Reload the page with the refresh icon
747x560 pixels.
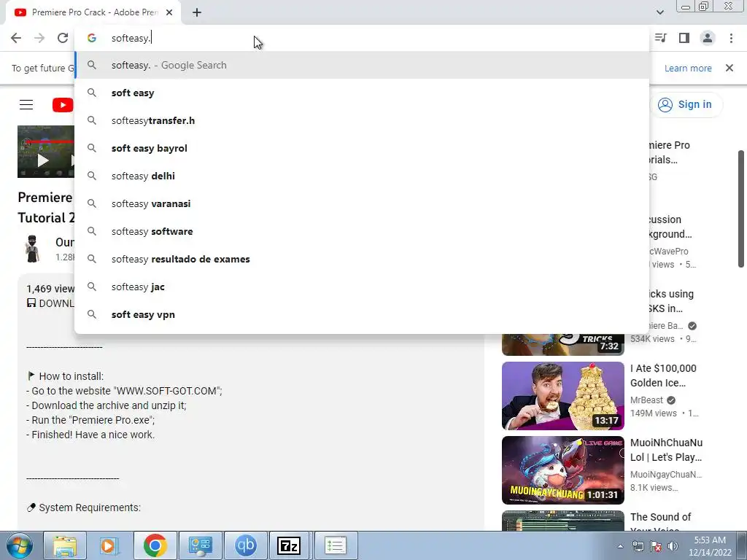[63, 38]
